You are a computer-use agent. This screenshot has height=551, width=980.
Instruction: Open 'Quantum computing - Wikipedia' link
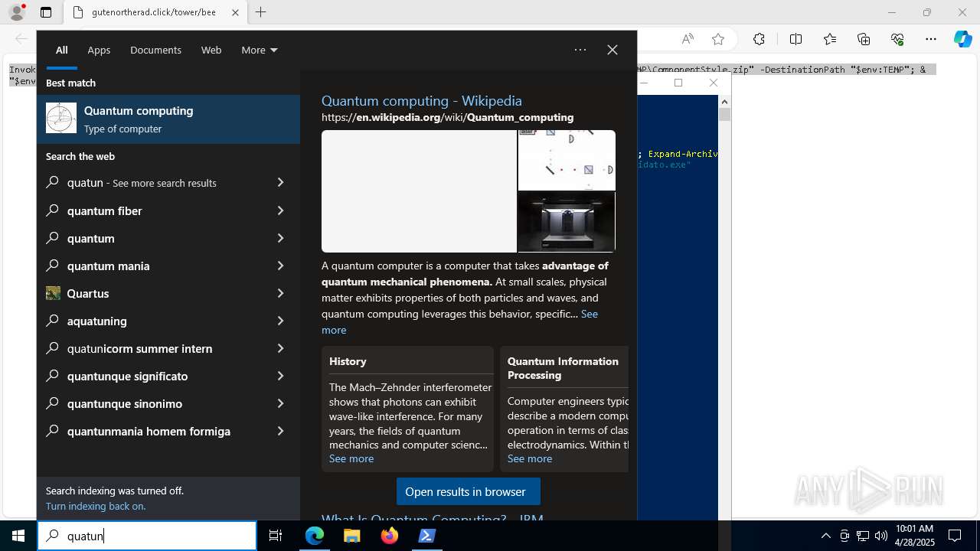pyautogui.click(x=422, y=100)
